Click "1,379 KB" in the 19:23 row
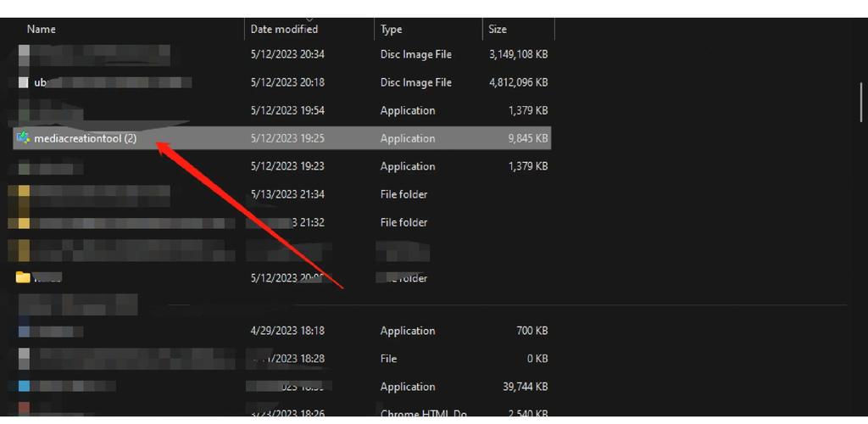 point(528,166)
